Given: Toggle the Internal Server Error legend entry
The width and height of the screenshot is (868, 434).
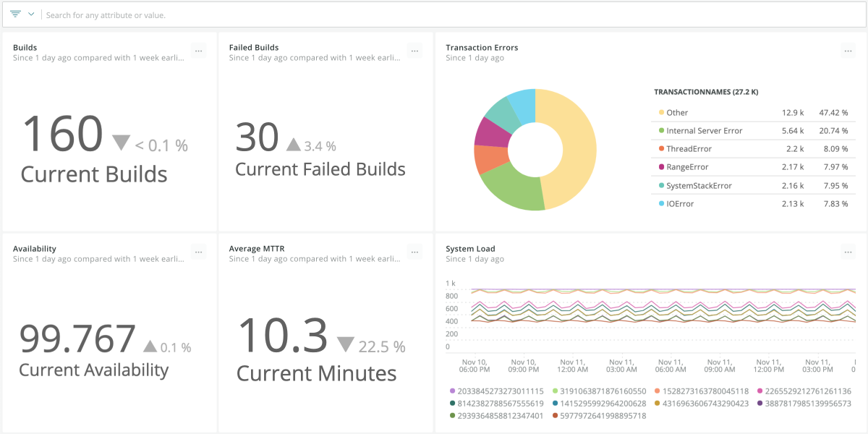Looking at the screenshot, I should pos(704,131).
